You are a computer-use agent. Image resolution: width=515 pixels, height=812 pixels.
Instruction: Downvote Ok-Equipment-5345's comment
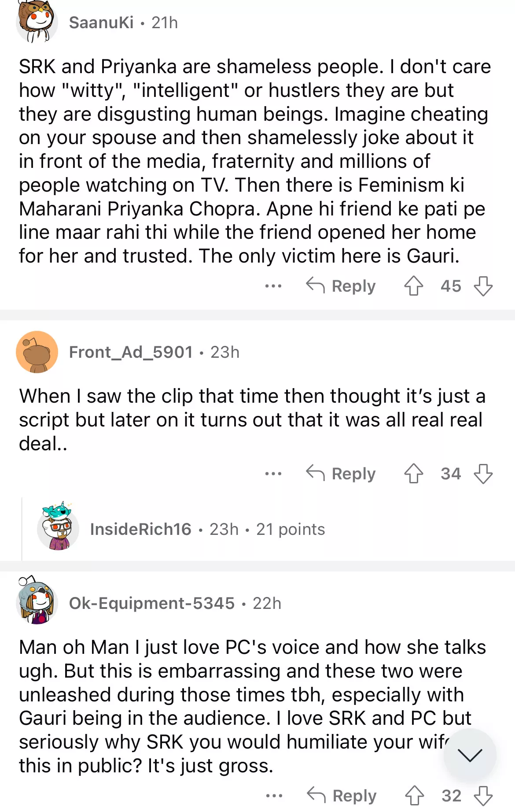pos(483,796)
